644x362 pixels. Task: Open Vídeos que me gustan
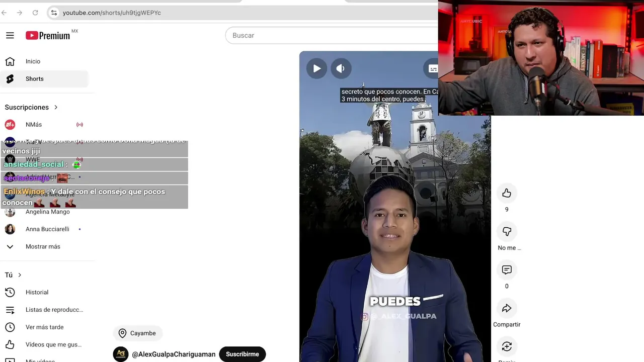click(44, 344)
